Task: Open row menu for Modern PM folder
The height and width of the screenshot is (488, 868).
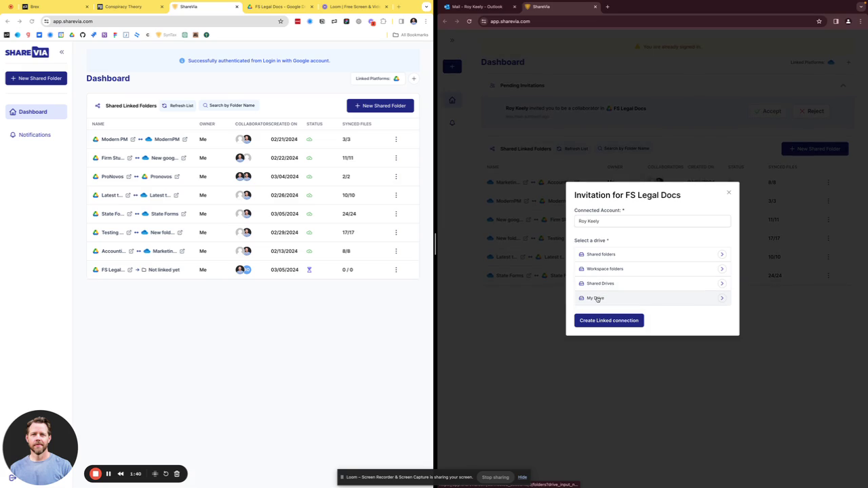Action: 396,140
